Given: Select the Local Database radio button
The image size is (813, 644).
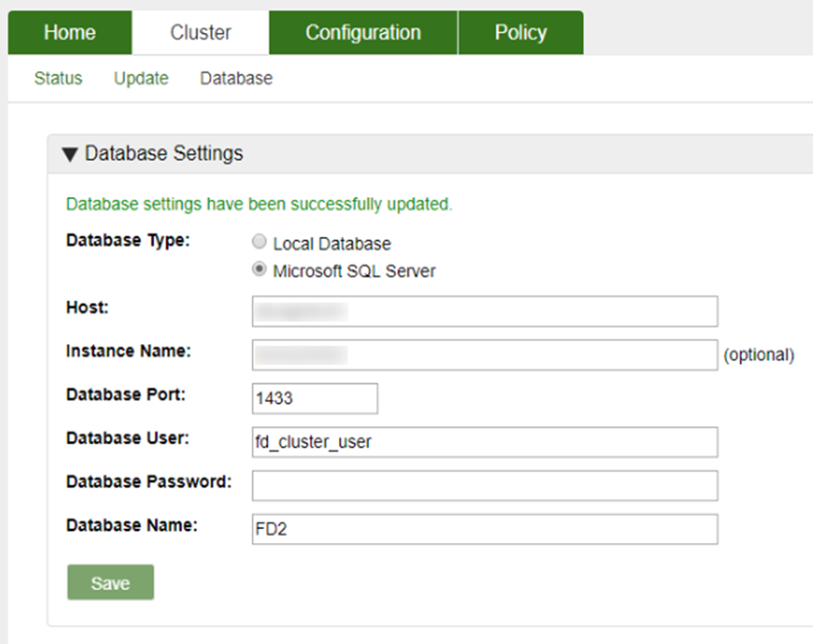Looking at the screenshot, I should [x=259, y=242].
